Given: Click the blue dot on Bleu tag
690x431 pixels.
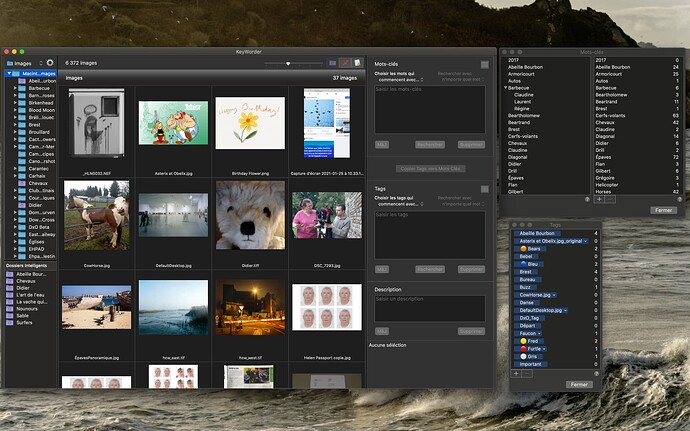Looking at the screenshot, I should tap(523, 264).
